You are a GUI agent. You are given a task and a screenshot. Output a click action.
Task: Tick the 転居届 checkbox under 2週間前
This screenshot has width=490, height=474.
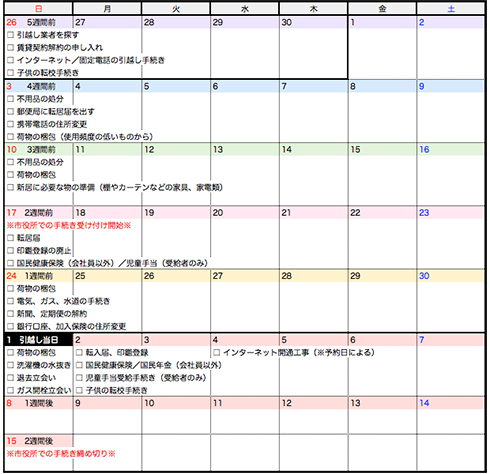click(x=11, y=238)
